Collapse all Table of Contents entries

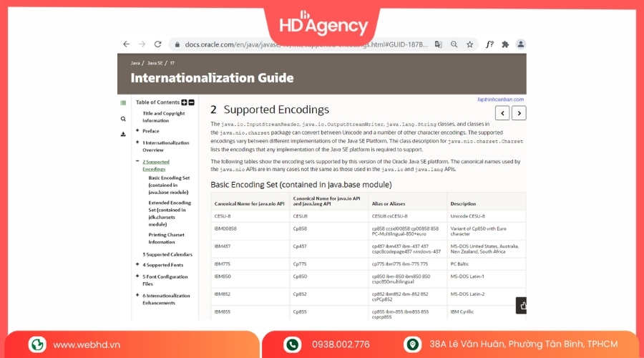click(192, 102)
